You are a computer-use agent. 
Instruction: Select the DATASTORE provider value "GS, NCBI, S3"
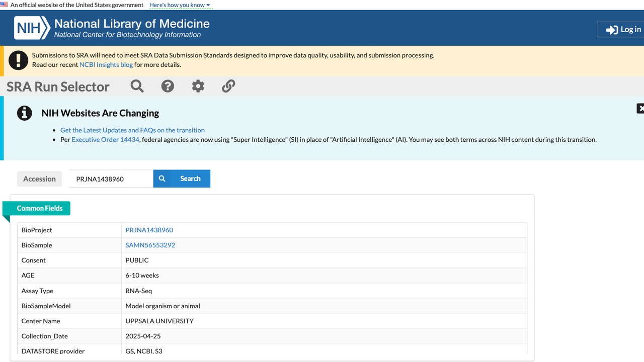coord(144,351)
